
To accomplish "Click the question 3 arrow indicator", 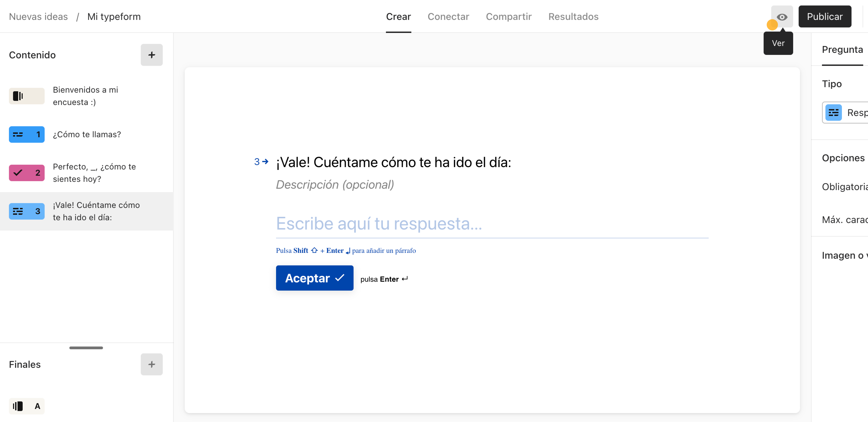I will [x=261, y=162].
